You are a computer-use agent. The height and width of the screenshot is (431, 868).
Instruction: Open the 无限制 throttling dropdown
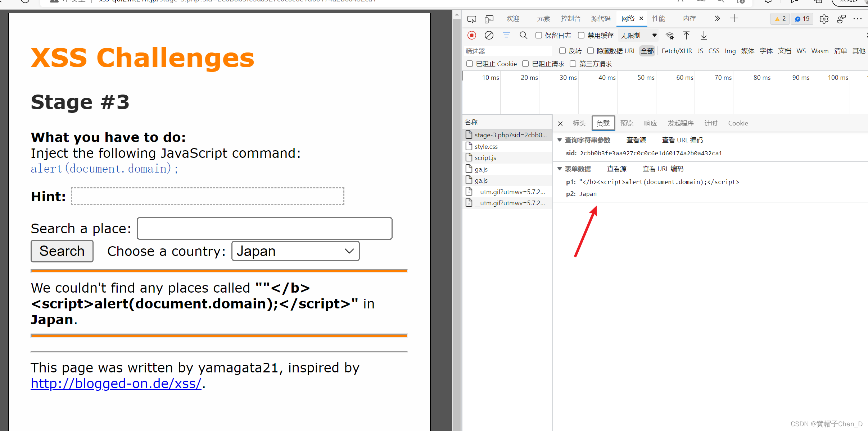(x=638, y=35)
